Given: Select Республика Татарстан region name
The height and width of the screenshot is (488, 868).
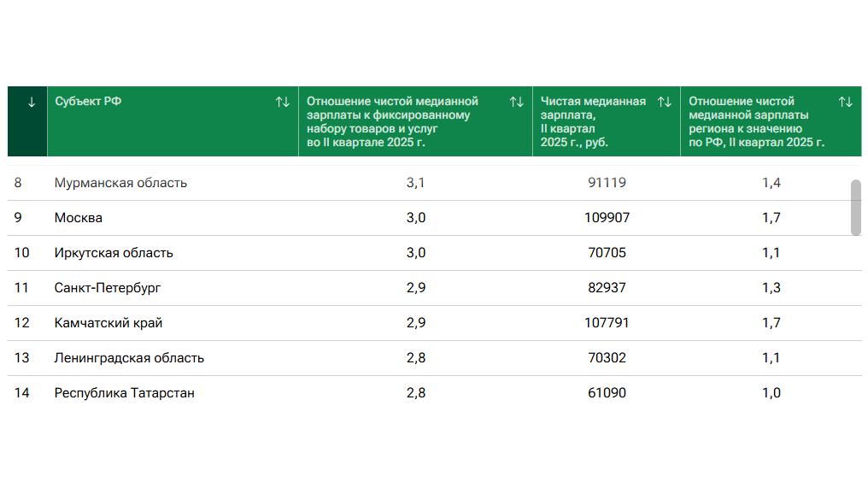Looking at the screenshot, I should pyautogui.click(x=125, y=393).
